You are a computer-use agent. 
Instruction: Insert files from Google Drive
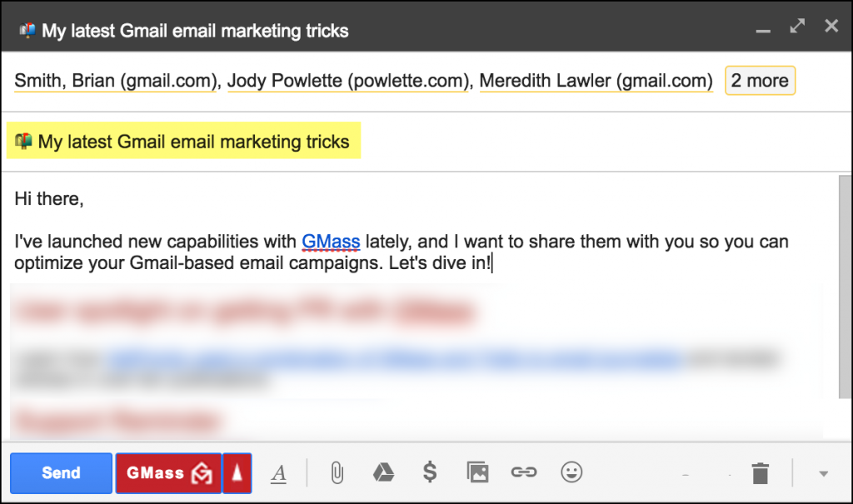[382, 472]
